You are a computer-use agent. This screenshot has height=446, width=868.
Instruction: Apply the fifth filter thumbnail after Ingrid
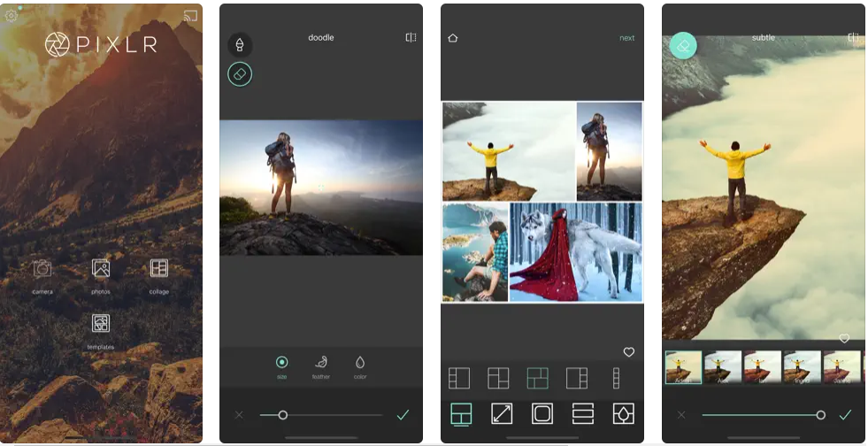tap(842, 367)
